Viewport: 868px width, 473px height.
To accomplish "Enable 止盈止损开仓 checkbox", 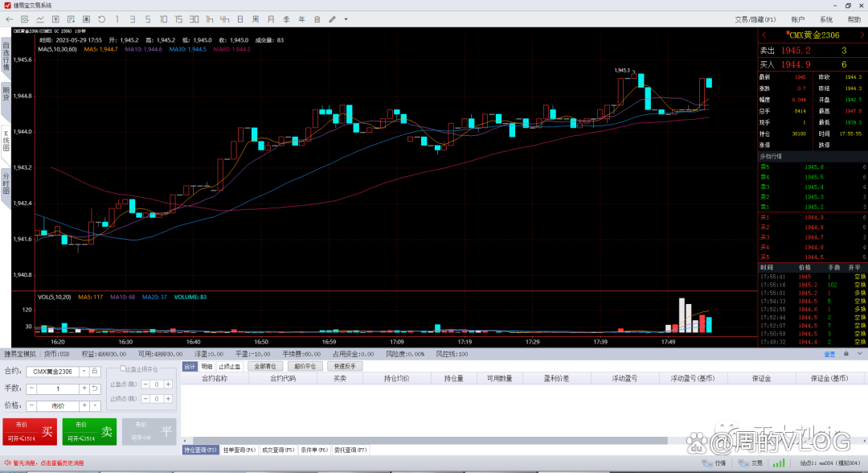I will tap(123, 369).
